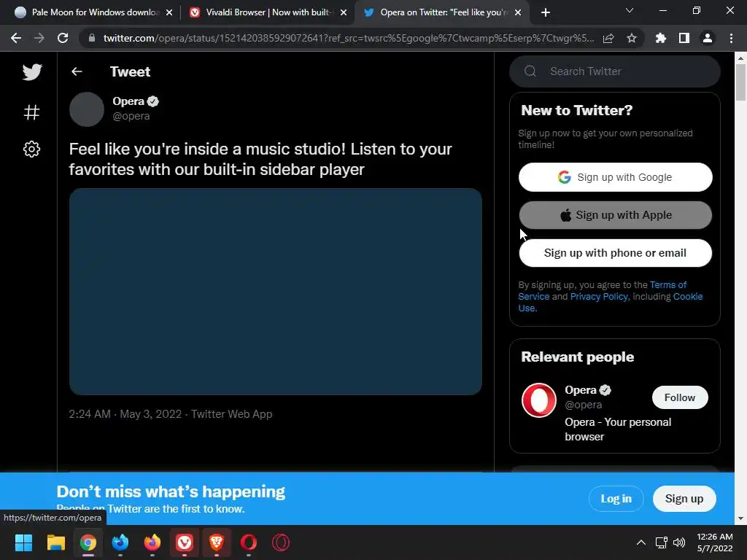Open Firefox from the taskbar
The height and width of the screenshot is (560, 747).
[x=152, y=542]
